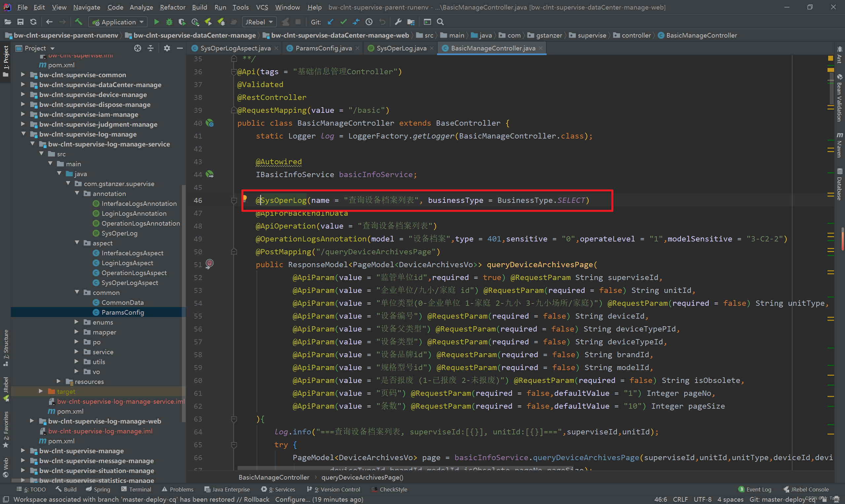Save all files with the floppy disk icon

[20, 22]
